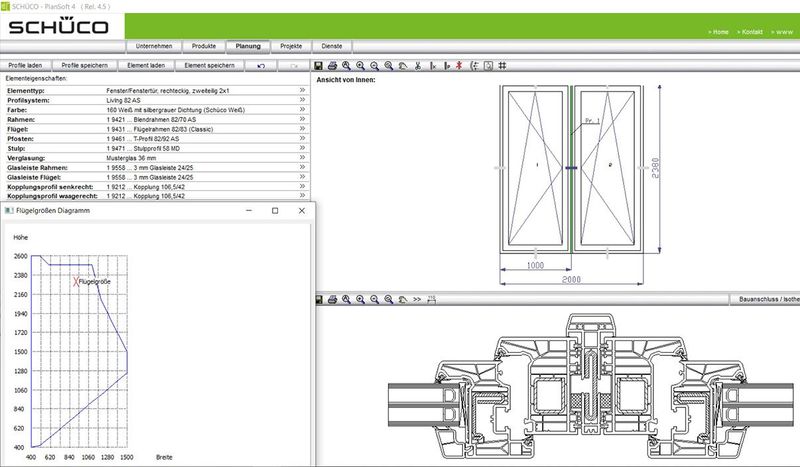
Task: Expand the Farbe options
Action: pos(302,109)
